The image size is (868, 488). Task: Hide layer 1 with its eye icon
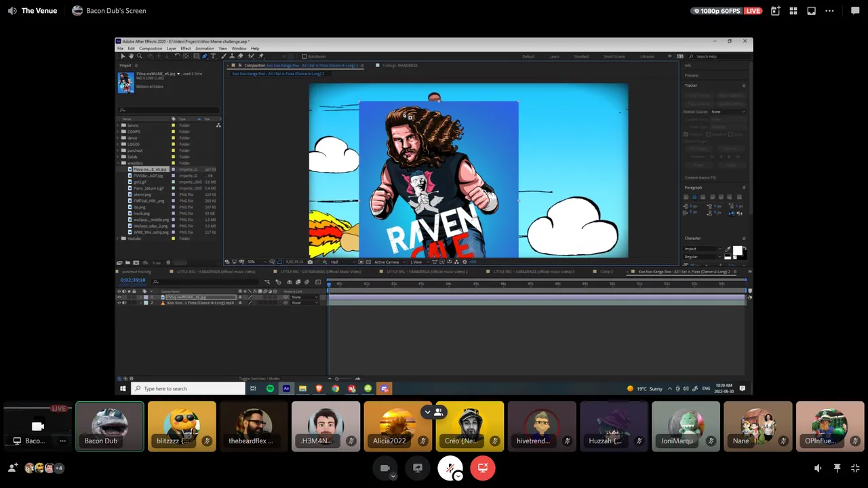tap(119, 297)
